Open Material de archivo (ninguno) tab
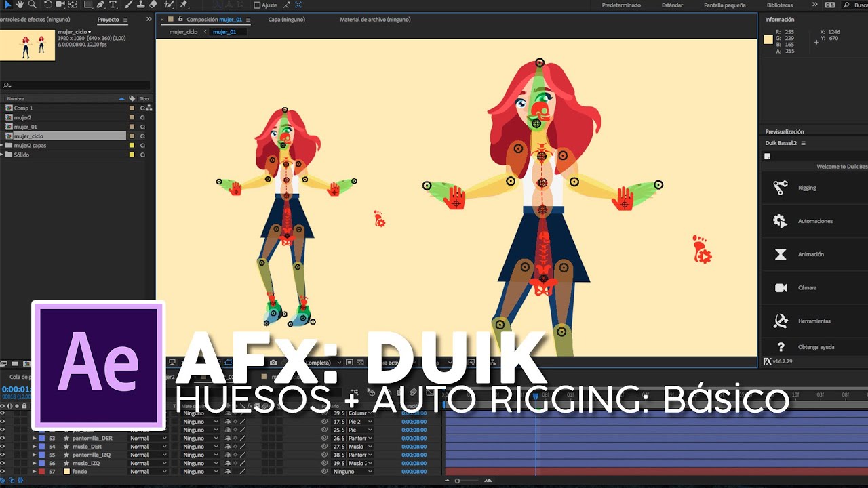This screenshot has height=488, width=868. [x=375, y=20]
